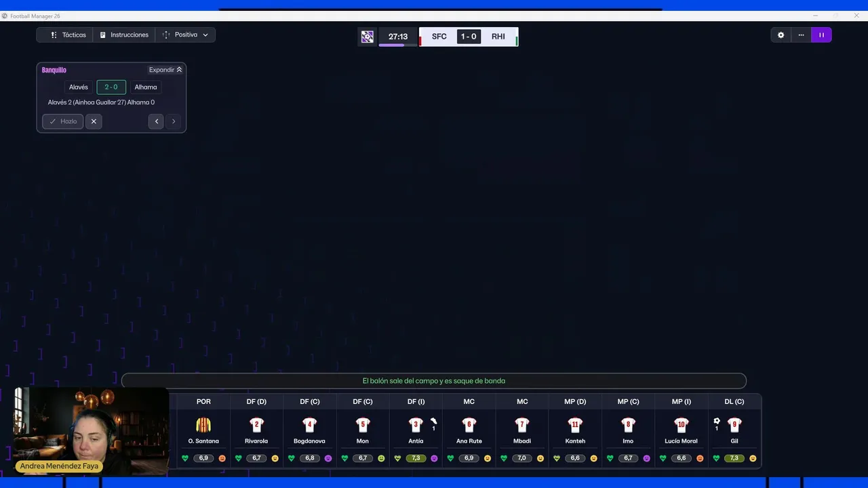
Task: Click O. Santana's 6,9 rating badge
Action: tap(203, 458)
